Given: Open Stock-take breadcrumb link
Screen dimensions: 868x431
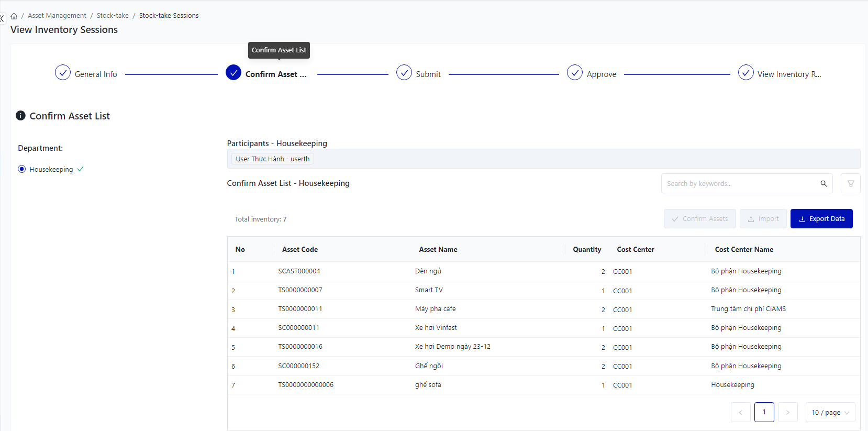Looking at the screenshot, I should point(113,16).
